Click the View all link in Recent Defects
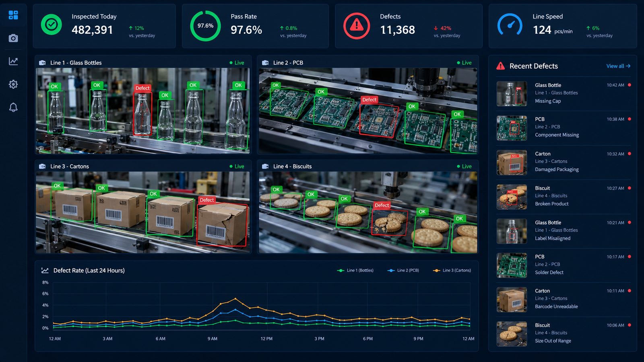 pyautogui.click(x=618, y=66)
